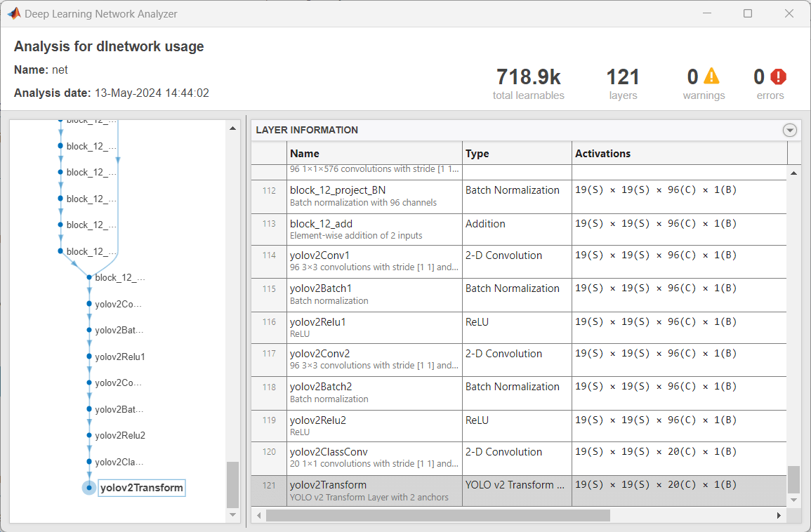Maximize the Network Analyzer window

tap(748, 13)
